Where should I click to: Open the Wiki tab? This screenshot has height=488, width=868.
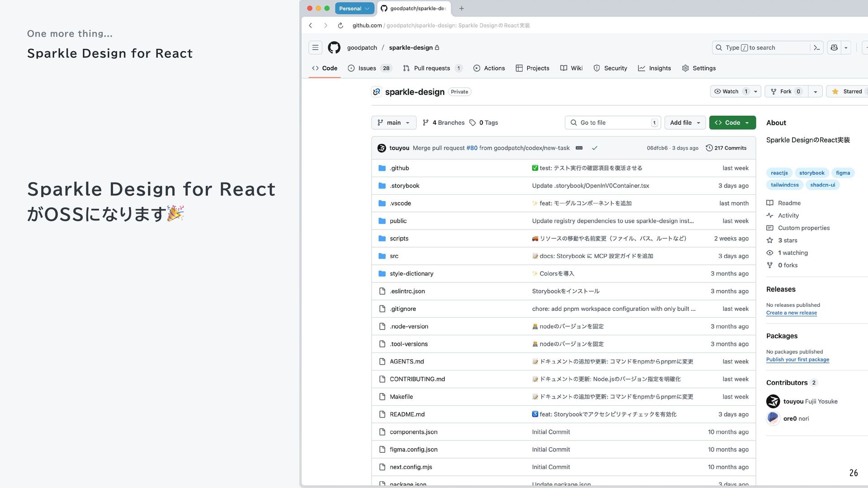pos(571,68)
